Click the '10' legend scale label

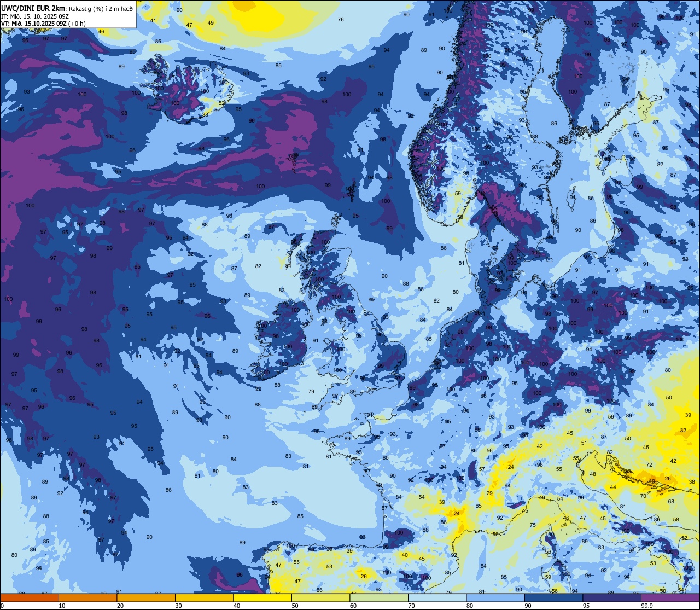point(62,606)
